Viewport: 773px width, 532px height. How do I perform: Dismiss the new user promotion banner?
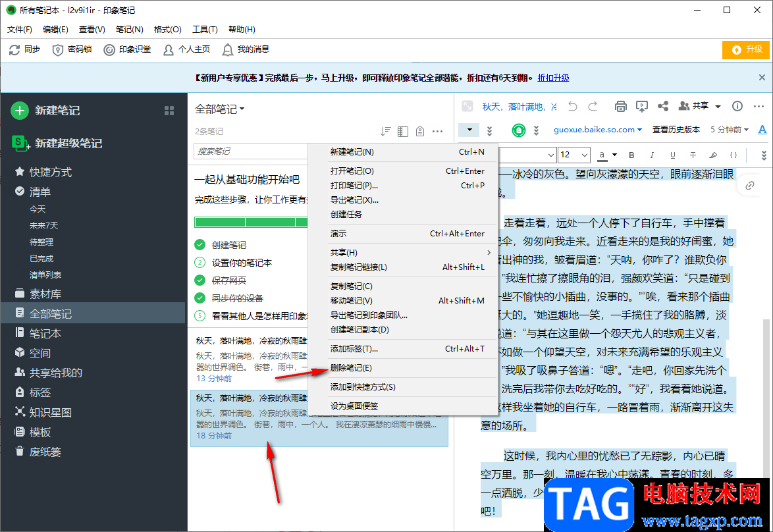762,78
